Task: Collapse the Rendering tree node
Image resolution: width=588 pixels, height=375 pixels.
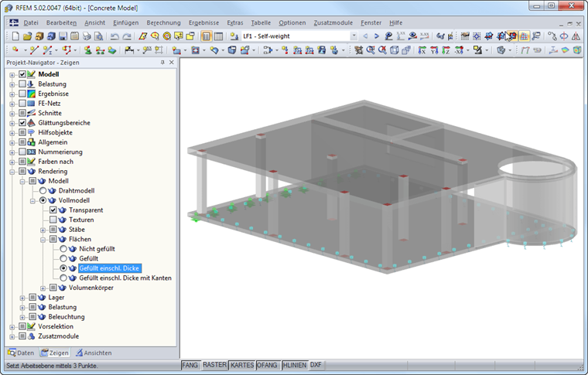Action: [12, 172]
